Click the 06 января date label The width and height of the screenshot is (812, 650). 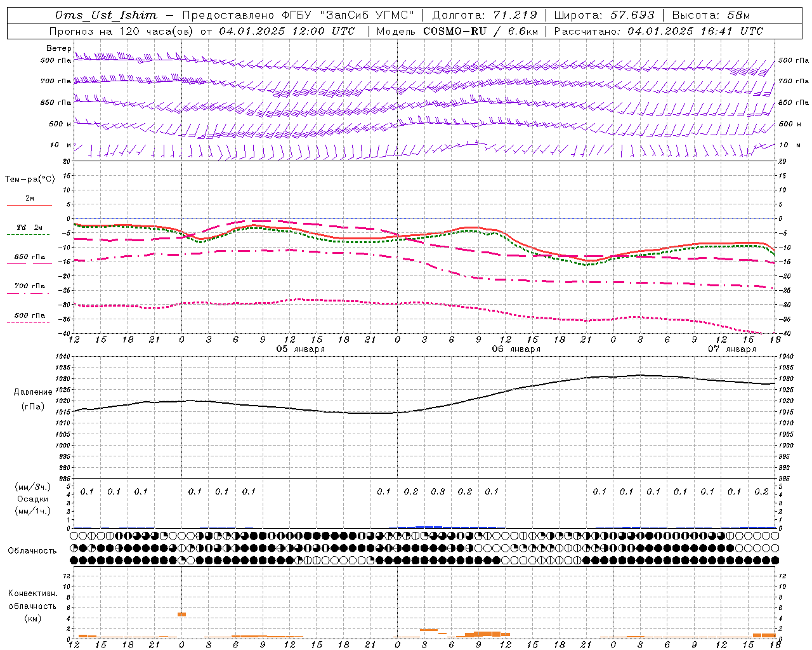tap(516, 349)
